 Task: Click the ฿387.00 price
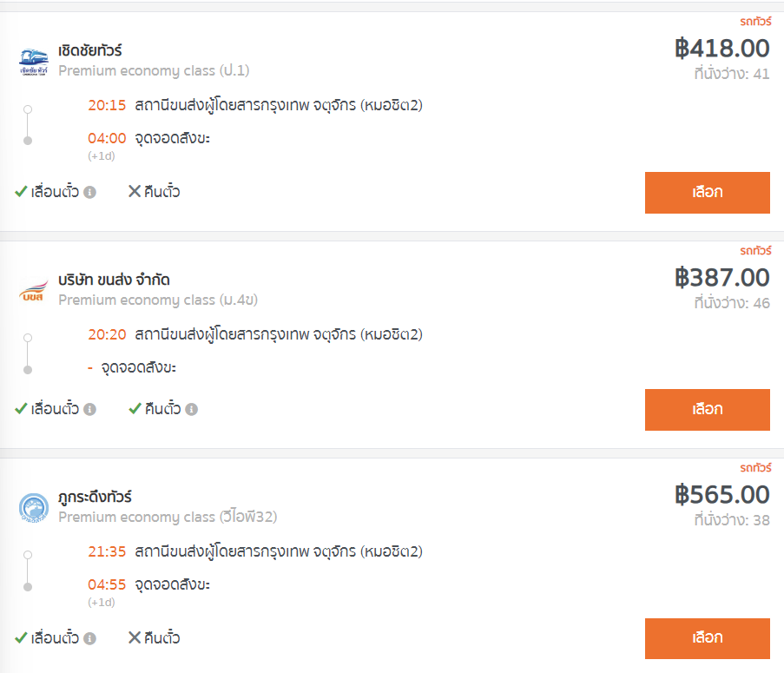[x=722, y=278]
